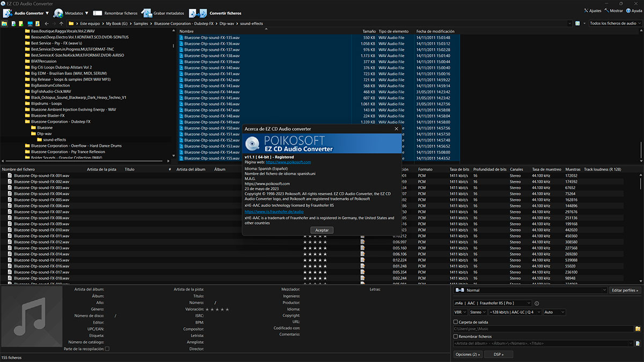The width and height of the screenshot is (644, 362).
Task: Open Ajustes settings
Action: 592,11
